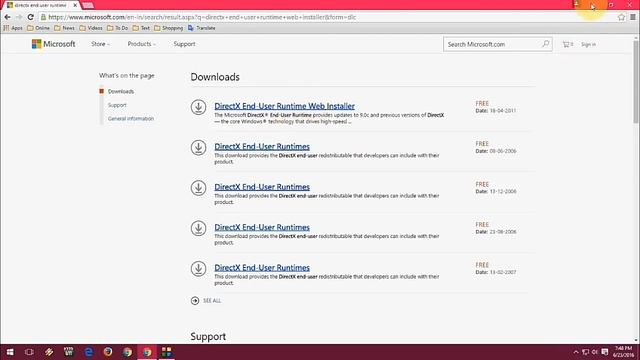Viewport: 640px width, 360px height.
Task: Click the SEE ALL arrow circle icon
Action: coord(195,301)
